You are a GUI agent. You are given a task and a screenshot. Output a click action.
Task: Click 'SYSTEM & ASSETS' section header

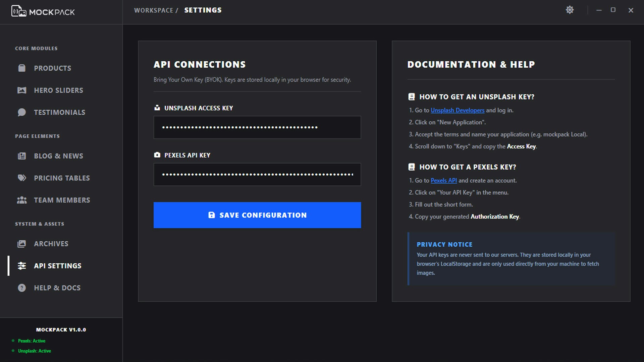(x=40, y=224)
